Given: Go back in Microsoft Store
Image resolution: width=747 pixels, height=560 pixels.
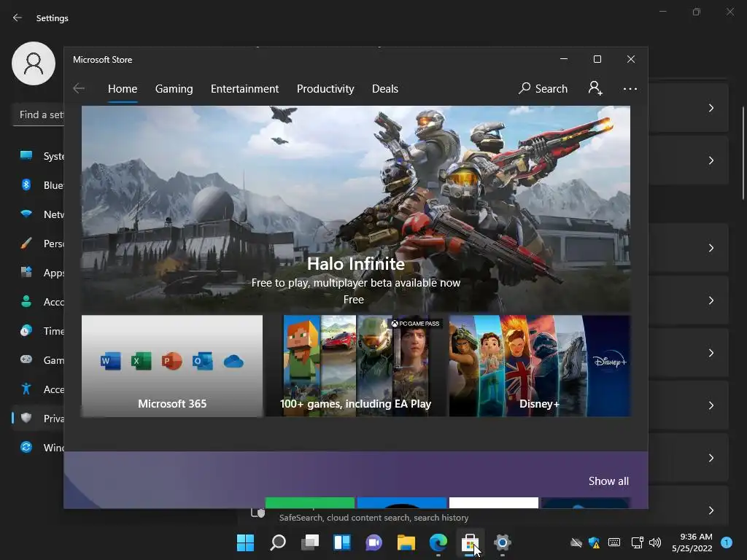Looking at the screenshot, I should click(79, 88).
